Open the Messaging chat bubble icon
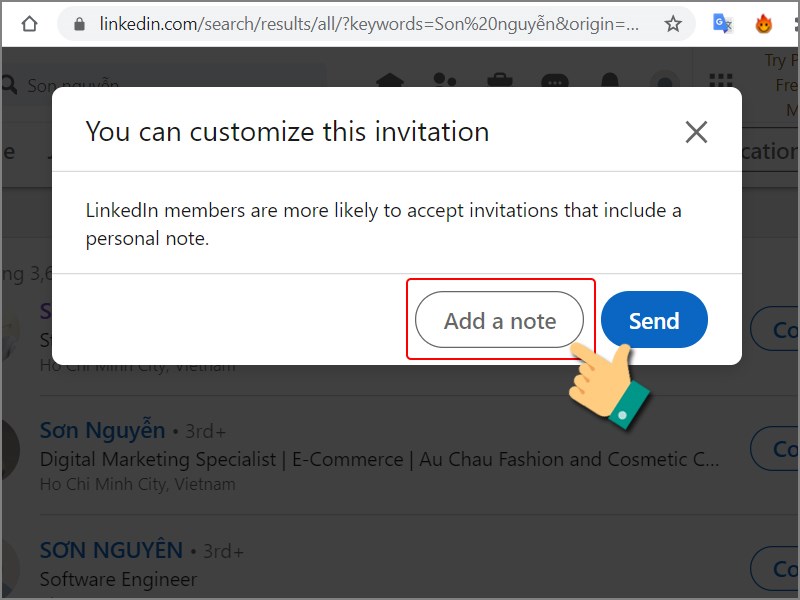The image size is (800, 600). (x=555, y=80)
